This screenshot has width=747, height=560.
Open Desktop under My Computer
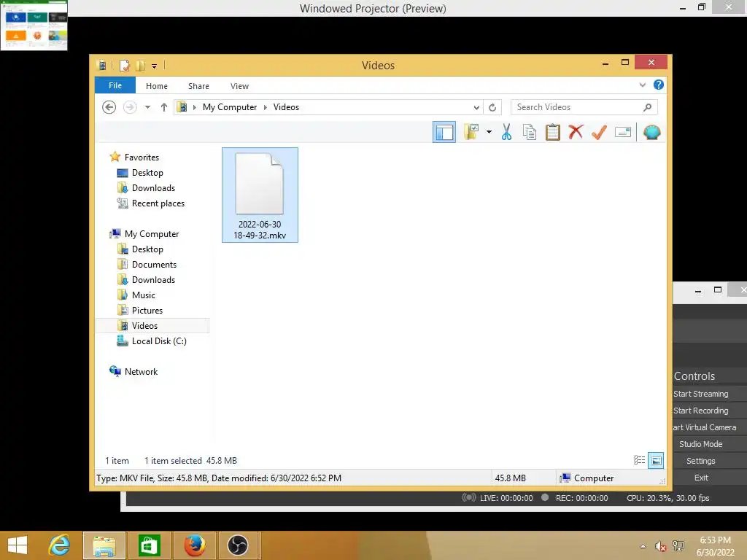click(147, 249)
